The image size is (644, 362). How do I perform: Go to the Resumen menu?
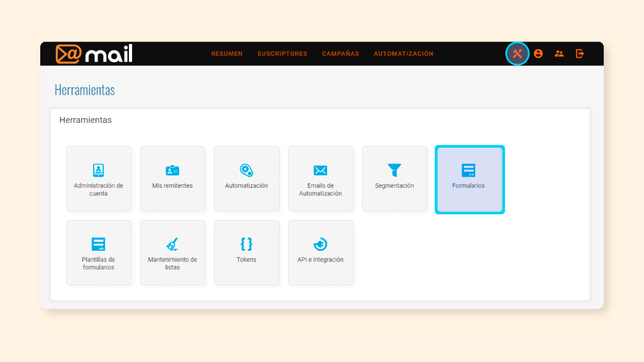[x=226, y=54]
